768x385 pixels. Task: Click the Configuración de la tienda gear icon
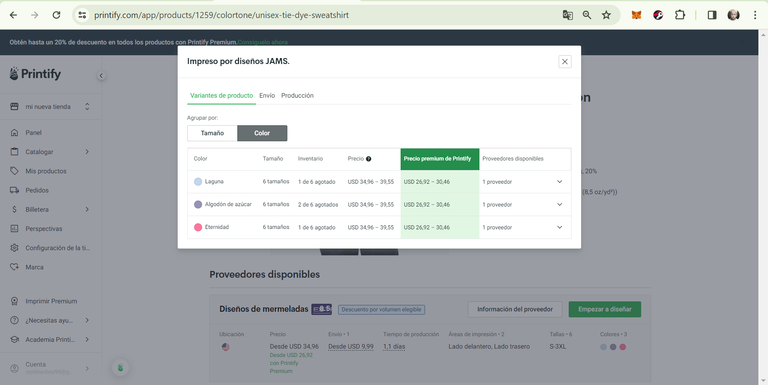pyautogui.click(x=14, y=248)
